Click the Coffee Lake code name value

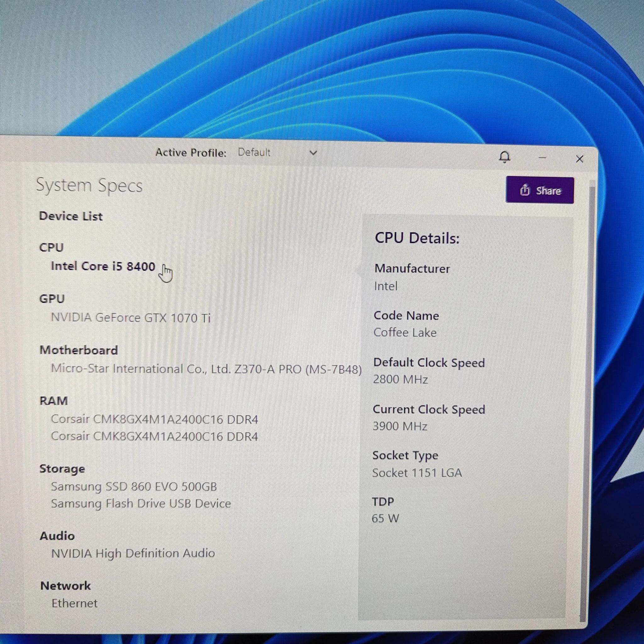tap(405, 332)
